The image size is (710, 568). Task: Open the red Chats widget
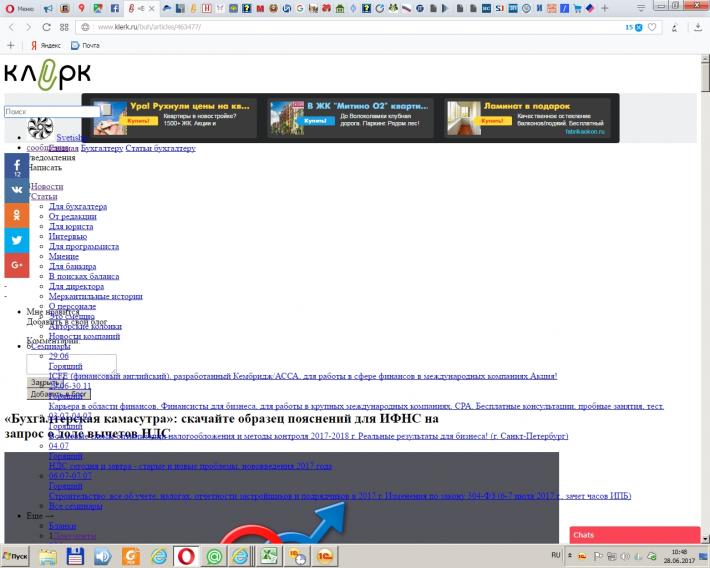coord(635,535)
